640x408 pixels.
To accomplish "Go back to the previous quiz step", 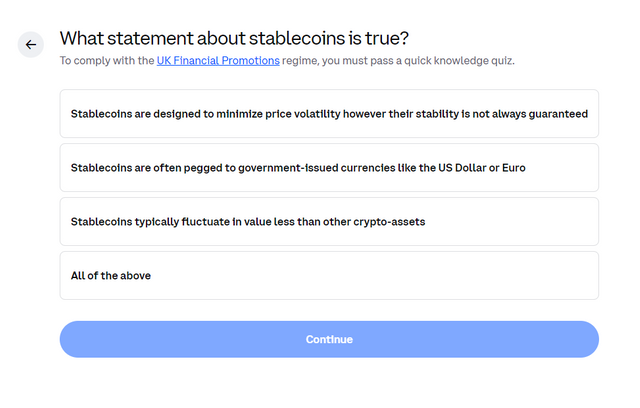I will point(31,45).
